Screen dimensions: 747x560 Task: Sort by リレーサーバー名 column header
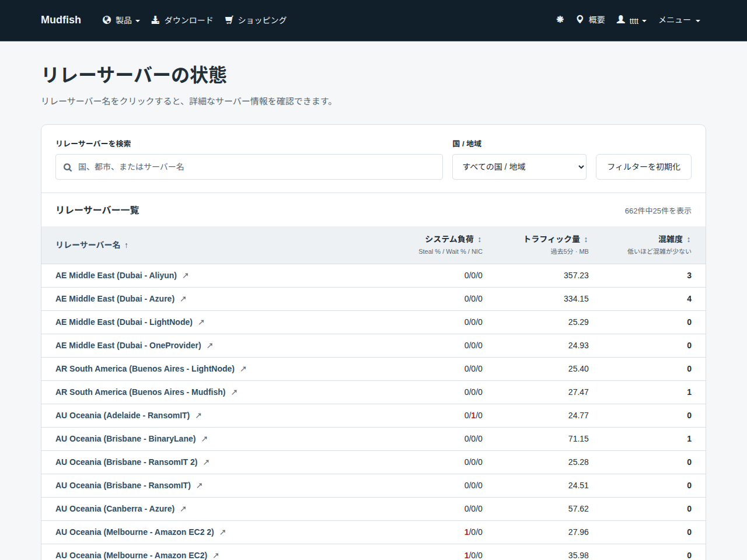(x=92, y=245)
